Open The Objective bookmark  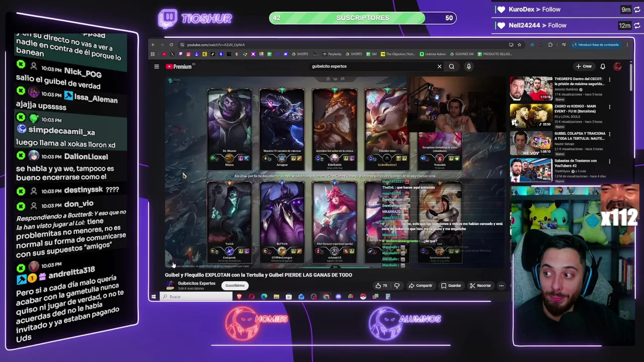(x=397, y=54)
